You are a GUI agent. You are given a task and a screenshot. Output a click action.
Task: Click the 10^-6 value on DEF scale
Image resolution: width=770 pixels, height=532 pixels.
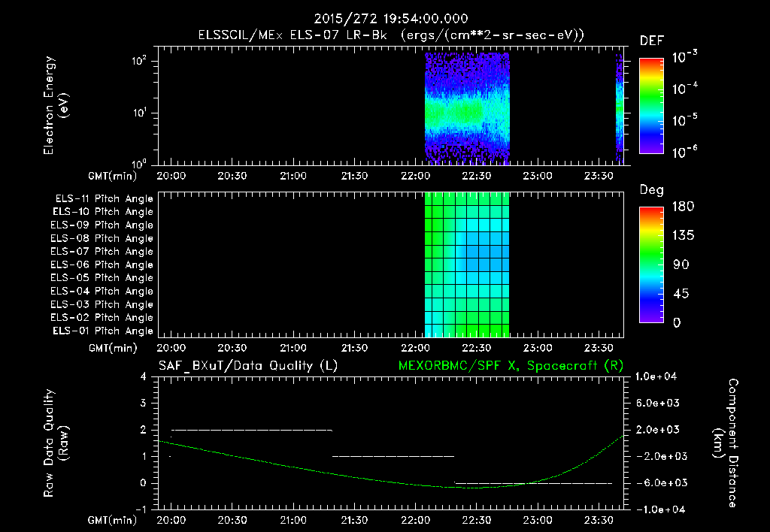(684, 152)
